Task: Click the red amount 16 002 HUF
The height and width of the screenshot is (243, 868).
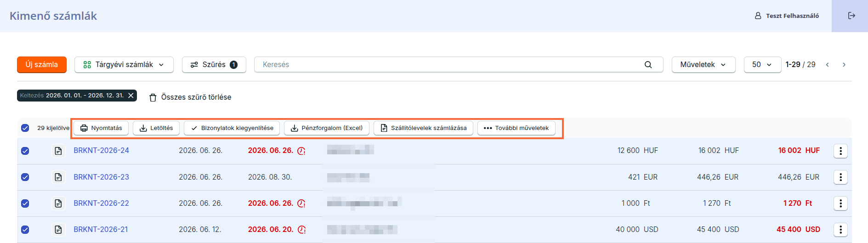Action: pos(799,151)
